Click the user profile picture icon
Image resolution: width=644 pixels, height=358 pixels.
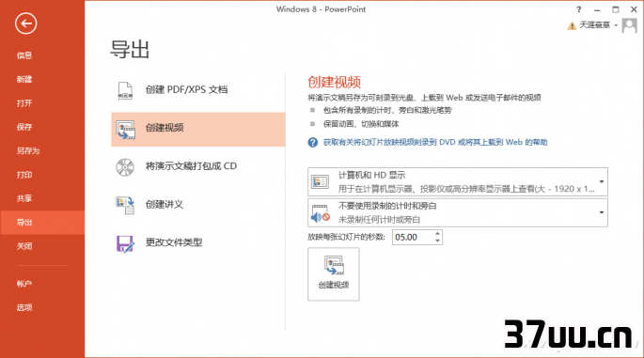pos(629,25)
